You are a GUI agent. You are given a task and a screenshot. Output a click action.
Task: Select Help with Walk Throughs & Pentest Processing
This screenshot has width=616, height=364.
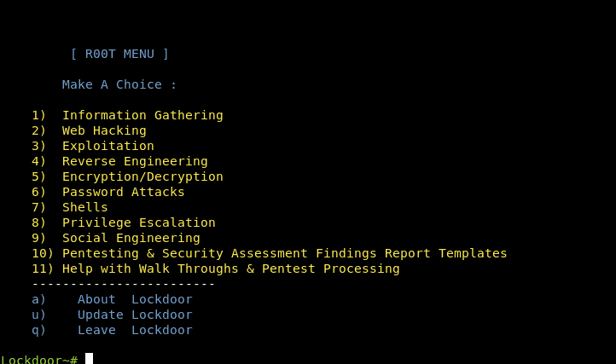point(230,269)
